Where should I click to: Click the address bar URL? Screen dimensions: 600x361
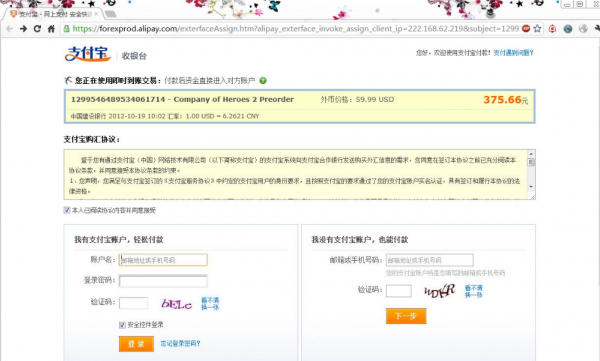(295, 29)
